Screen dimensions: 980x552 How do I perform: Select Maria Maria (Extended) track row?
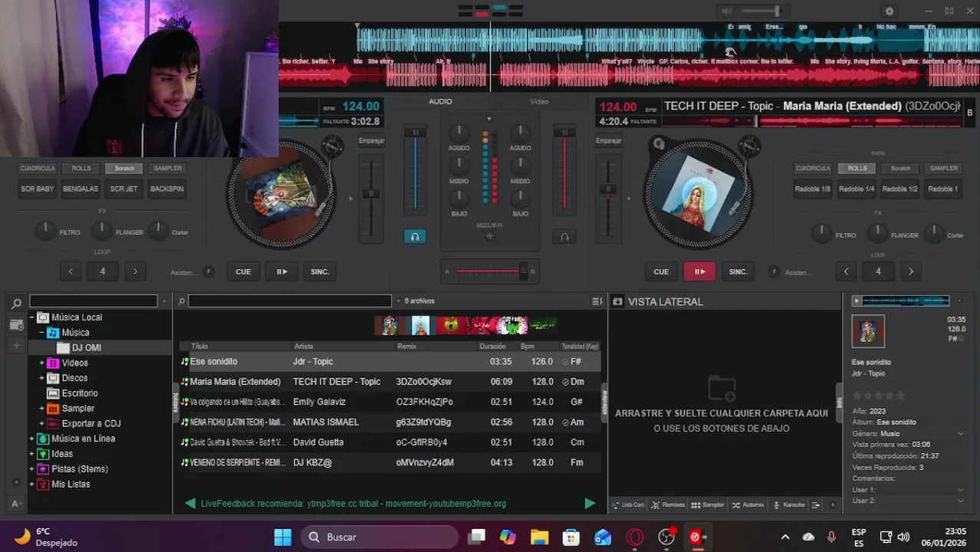point(390,382)
